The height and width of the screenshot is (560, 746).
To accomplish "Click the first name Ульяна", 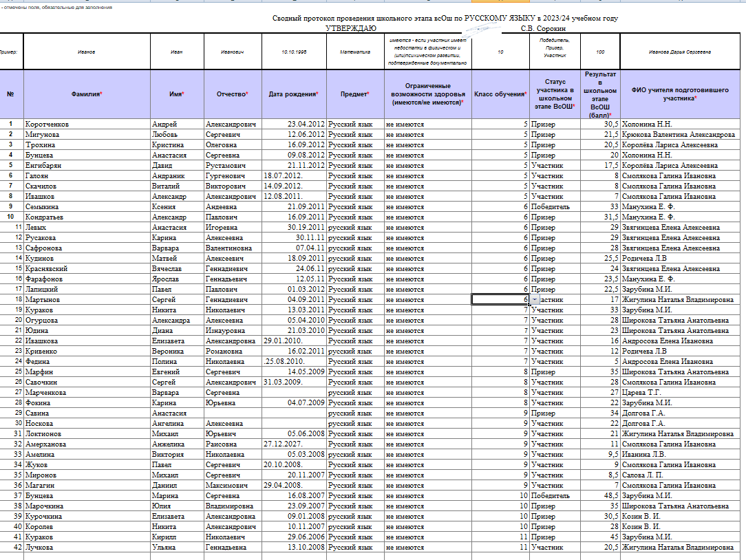I will click(164, 548).
